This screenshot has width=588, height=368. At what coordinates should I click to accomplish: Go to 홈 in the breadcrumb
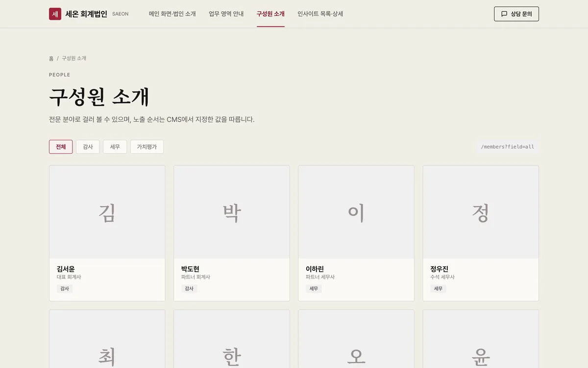(x=51, y=58)
